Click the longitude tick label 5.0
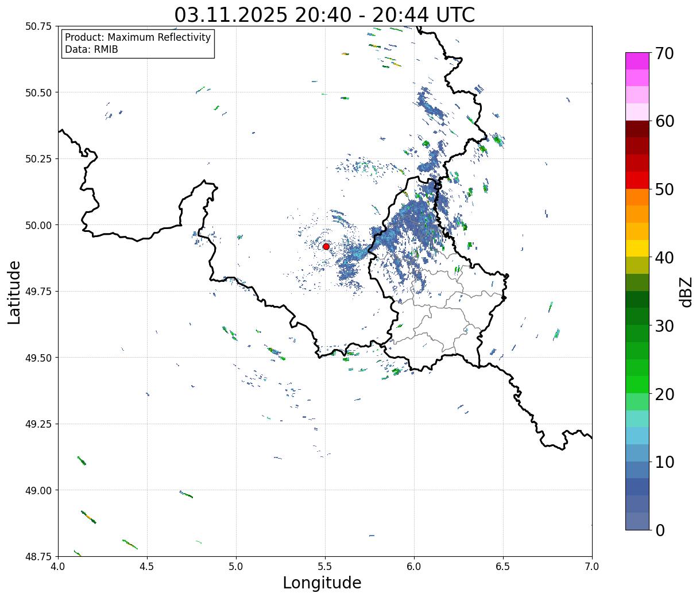The height and width of the screenshot is (597, 700). [x=236, y=567]
